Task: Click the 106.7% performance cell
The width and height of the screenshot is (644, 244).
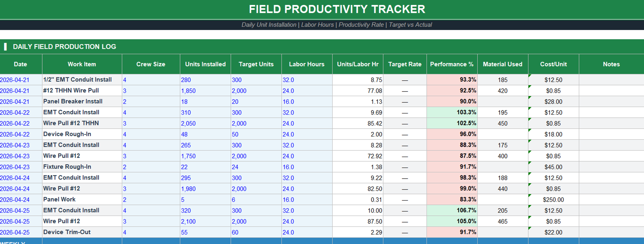Action: tap(452, 210)
